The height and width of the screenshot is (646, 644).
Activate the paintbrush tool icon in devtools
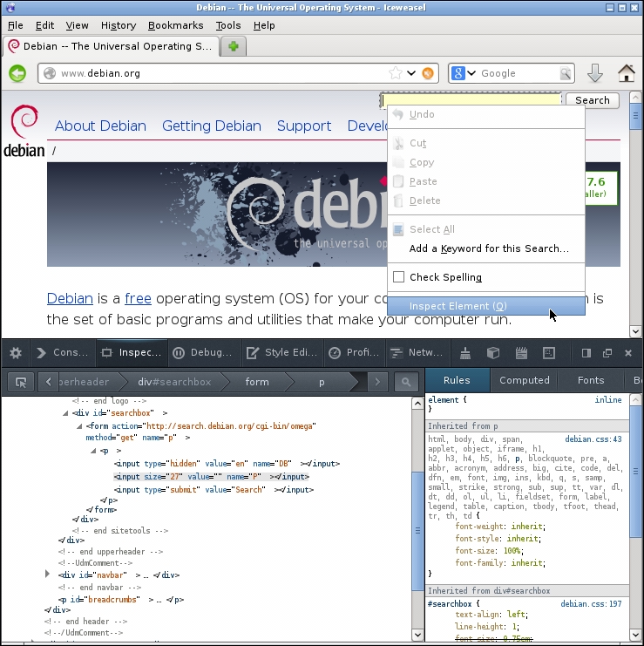465,353
